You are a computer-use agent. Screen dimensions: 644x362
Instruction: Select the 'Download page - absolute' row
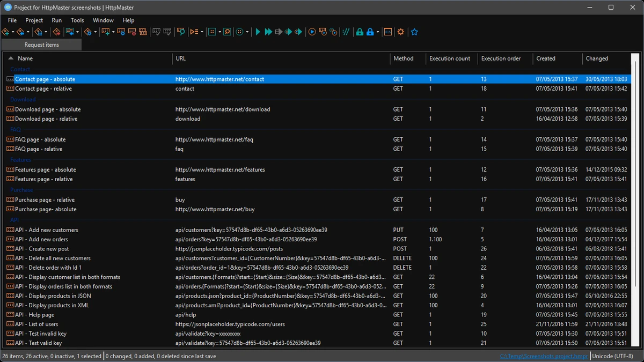pos(317,109)
